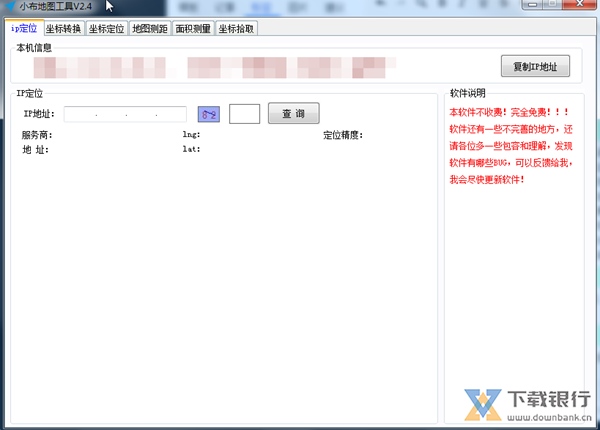
Task: Click the 定位精度: label
Action: click(343, 135)
